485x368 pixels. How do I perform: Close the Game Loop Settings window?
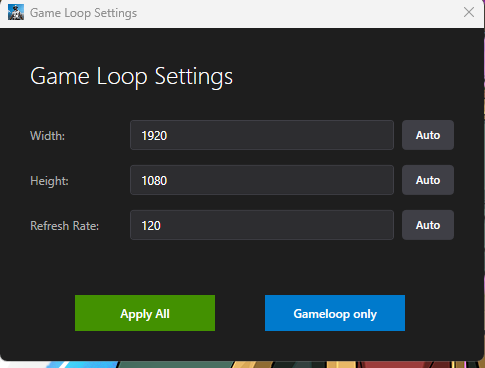click(469, 12)
